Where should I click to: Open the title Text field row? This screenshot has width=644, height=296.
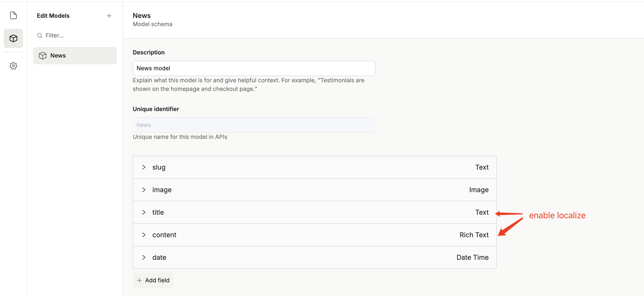[x=315, y=212]
